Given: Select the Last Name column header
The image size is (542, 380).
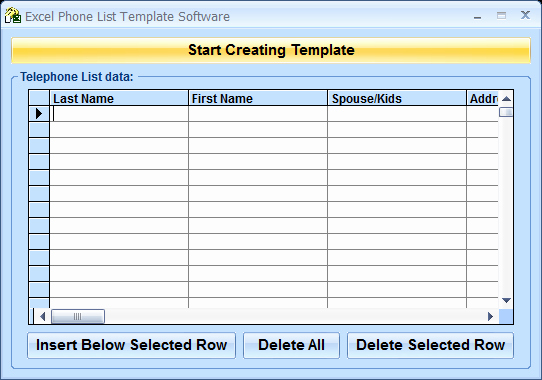Looking at the screenshot, I should [x=119, y=98].
